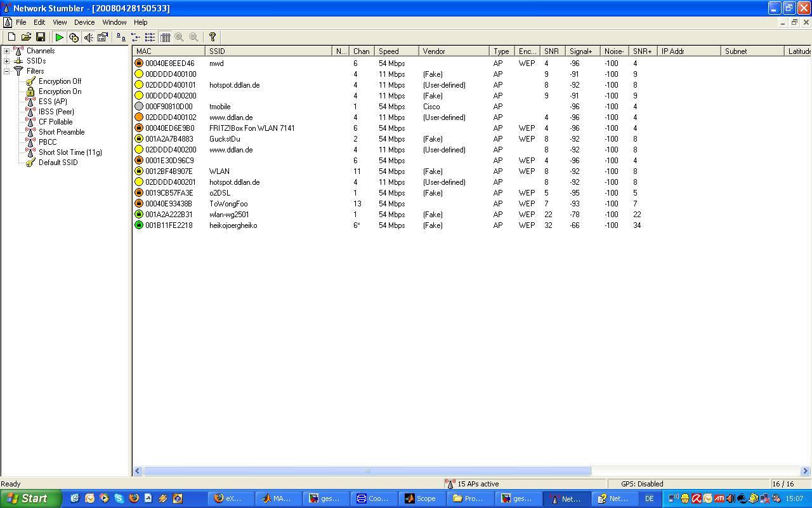Select the Encryption On filter
Image resolution: width=812 pixels, height=508 pixels.
click(x=60, y=91)
